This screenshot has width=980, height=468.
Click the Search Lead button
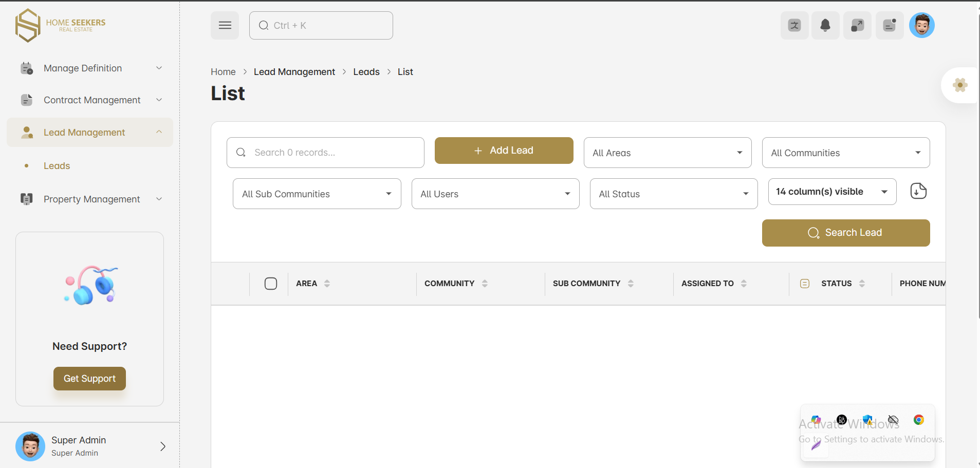click(x=845, y=233)
